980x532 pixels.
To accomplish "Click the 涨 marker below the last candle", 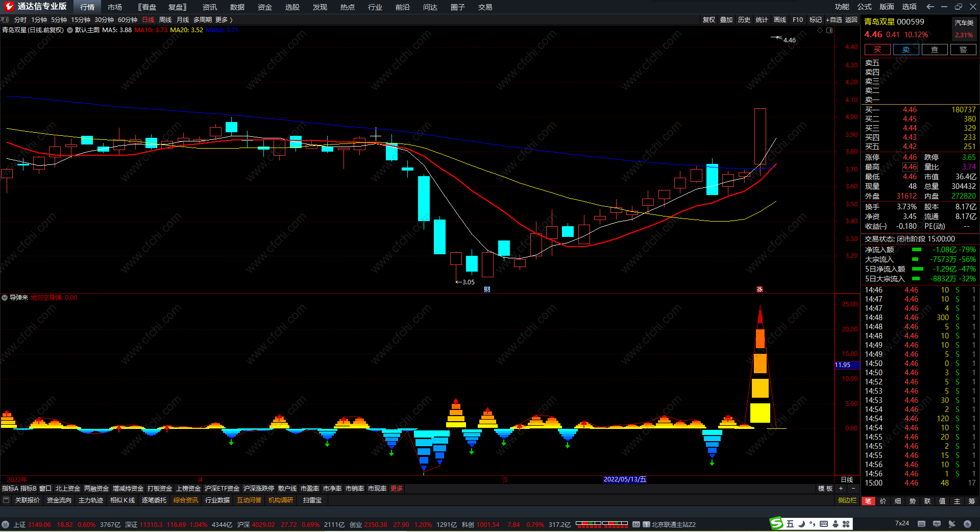I will tap(759, 289).
